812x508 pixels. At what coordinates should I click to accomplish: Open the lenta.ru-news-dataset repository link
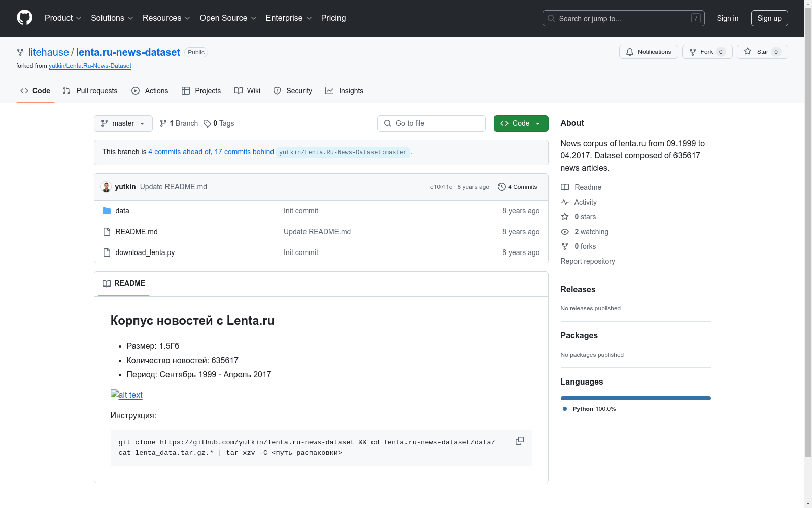coord(128,52)
